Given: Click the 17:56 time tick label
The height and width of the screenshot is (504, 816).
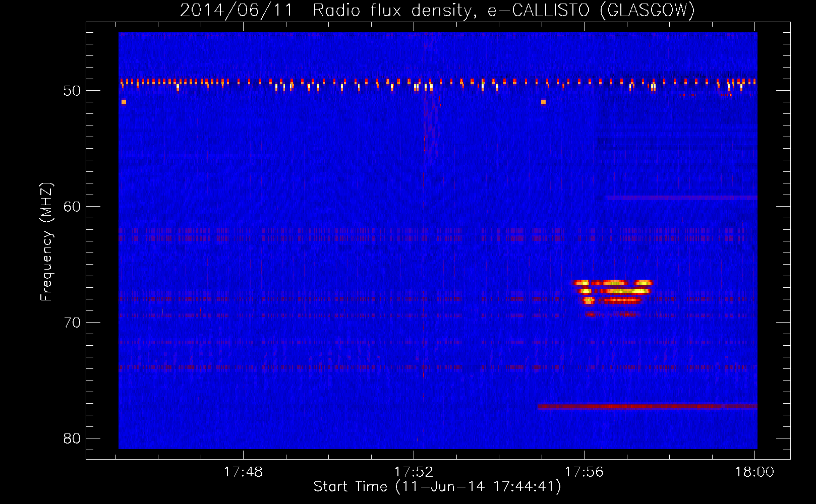Looking at the screenshot, I should click(x=584, y=472).
